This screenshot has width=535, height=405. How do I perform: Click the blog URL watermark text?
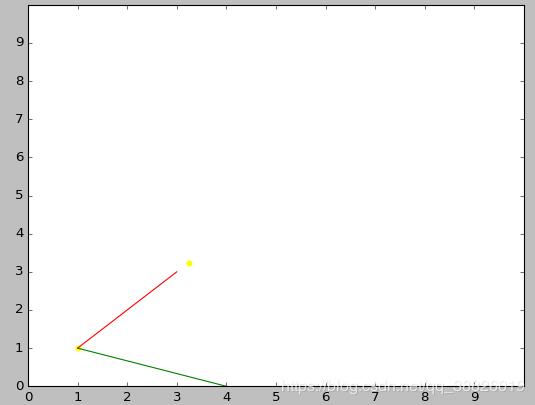coord(403,387)
